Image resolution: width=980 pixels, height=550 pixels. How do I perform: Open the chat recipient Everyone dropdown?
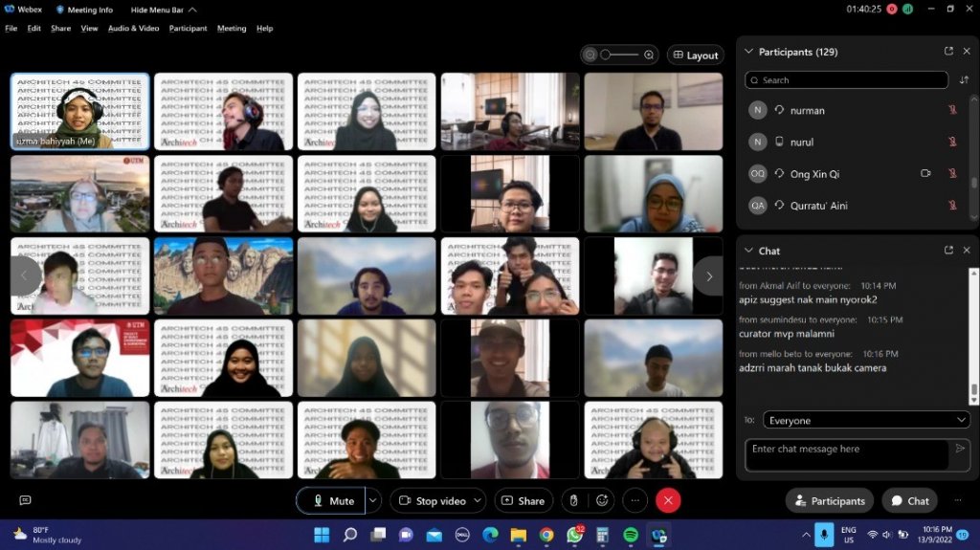point(866,420)
